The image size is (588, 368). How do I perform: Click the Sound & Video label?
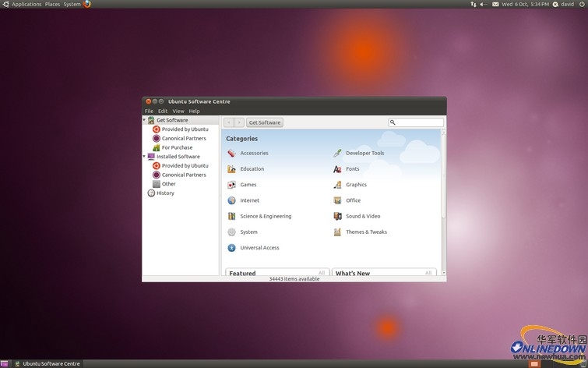click(x=363, y=216)
